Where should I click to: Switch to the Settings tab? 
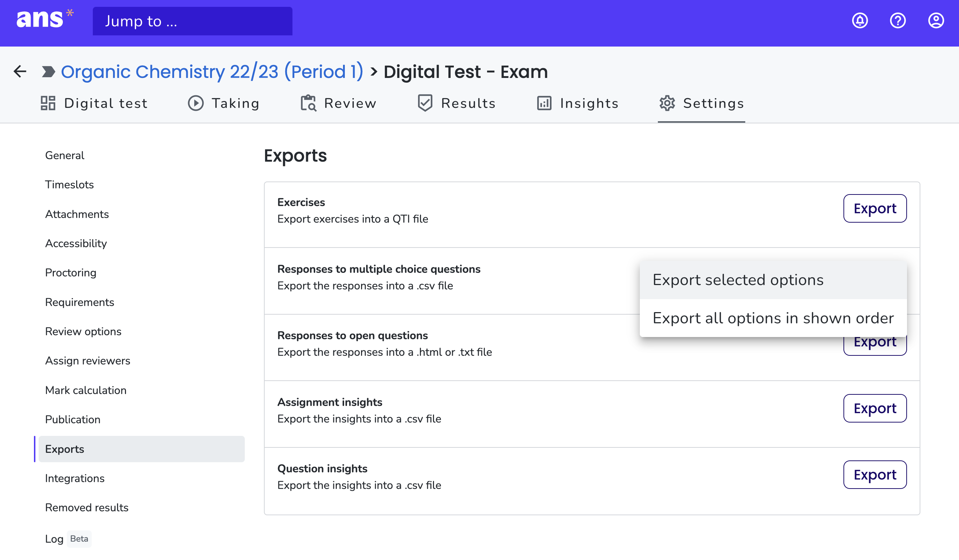pyautogui.click(x=701, y=104)
